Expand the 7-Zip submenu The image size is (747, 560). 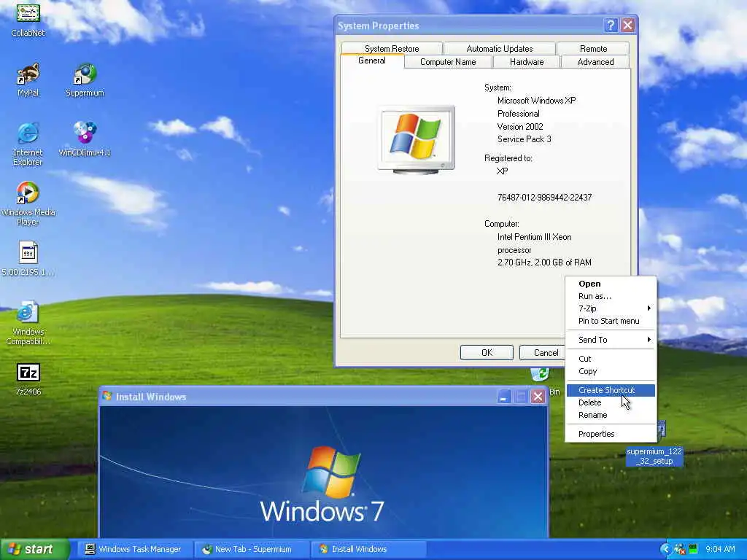click(x=611, y=308)
